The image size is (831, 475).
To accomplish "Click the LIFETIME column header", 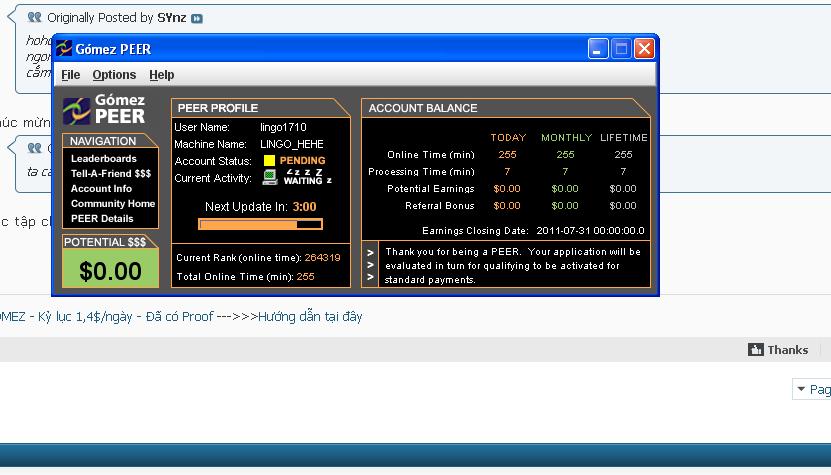I will coord(624,138).
